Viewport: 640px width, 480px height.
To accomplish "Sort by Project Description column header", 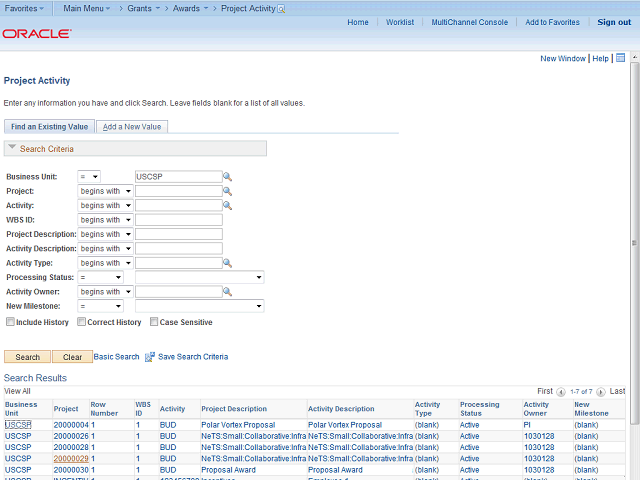I will (x=234, y=409).
